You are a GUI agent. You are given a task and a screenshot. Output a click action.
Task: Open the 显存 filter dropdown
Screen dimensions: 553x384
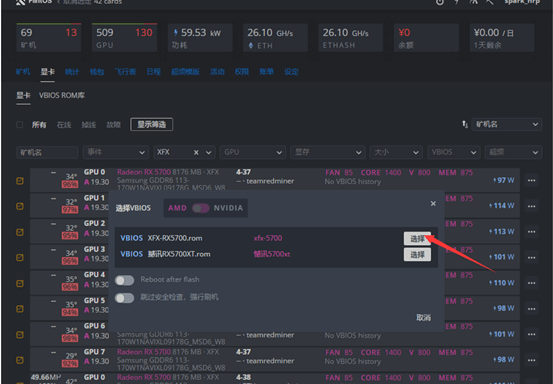tap(328, 152)
